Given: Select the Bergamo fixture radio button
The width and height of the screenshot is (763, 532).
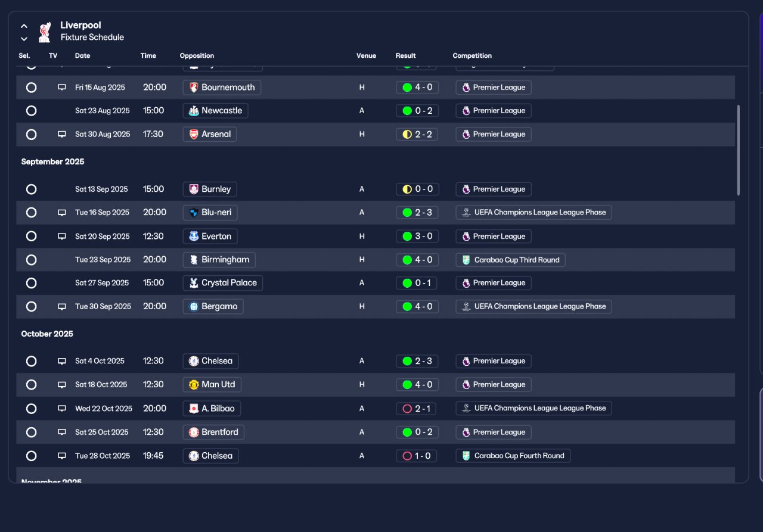Looking at the screenshot, I should tap(32, 306).
